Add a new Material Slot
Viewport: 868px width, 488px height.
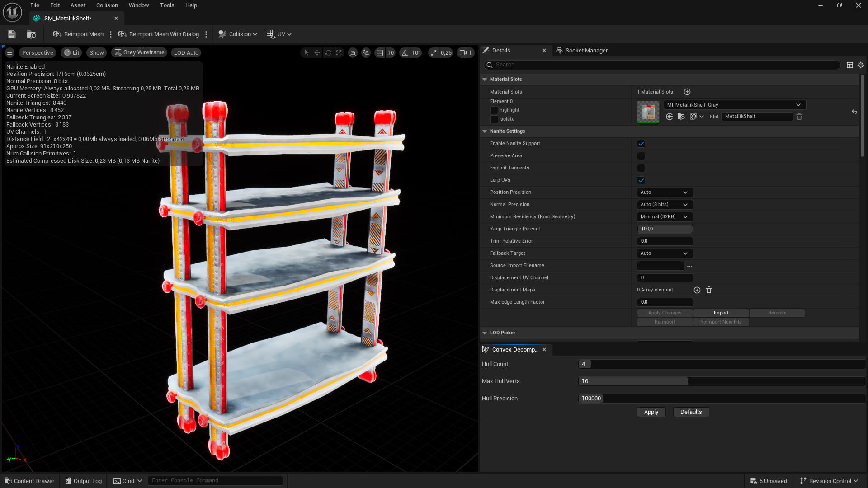tap(687, 92)
